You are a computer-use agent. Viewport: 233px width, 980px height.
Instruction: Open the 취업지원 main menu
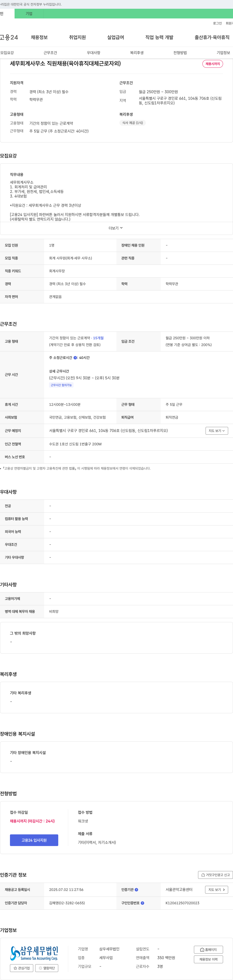(77, 37)
